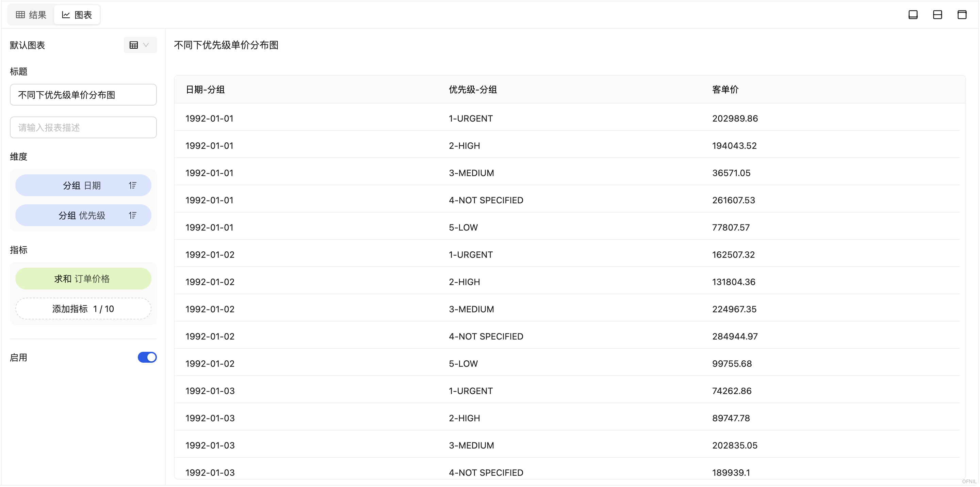This screenshot has width=980, height=487.
Task: Click value 202989.86
Action: tap(735, 119)
